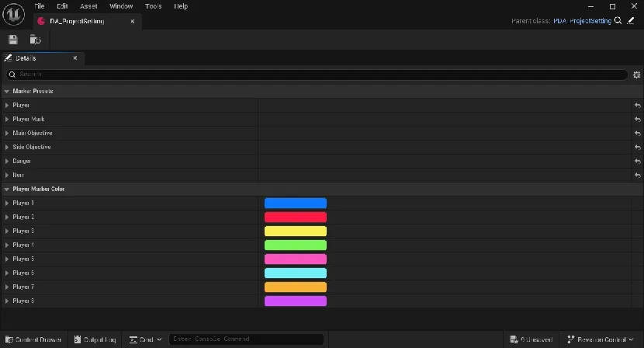Open the File menu

(40, 6)
